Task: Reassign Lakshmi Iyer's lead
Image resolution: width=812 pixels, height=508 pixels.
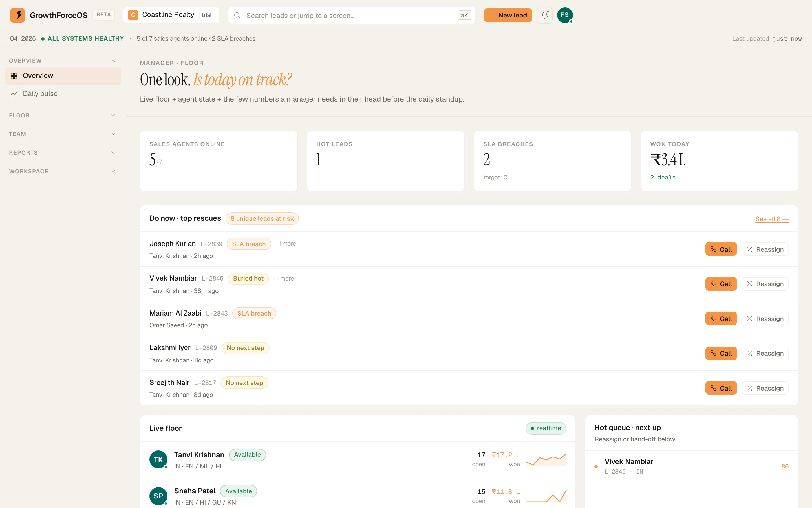Action: coord(765,353)
